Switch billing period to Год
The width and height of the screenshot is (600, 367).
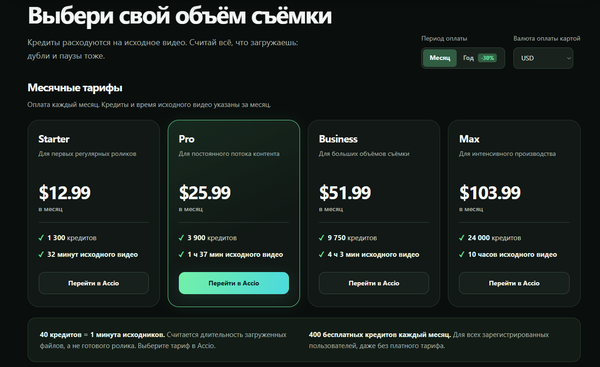[x=468, y=58]
